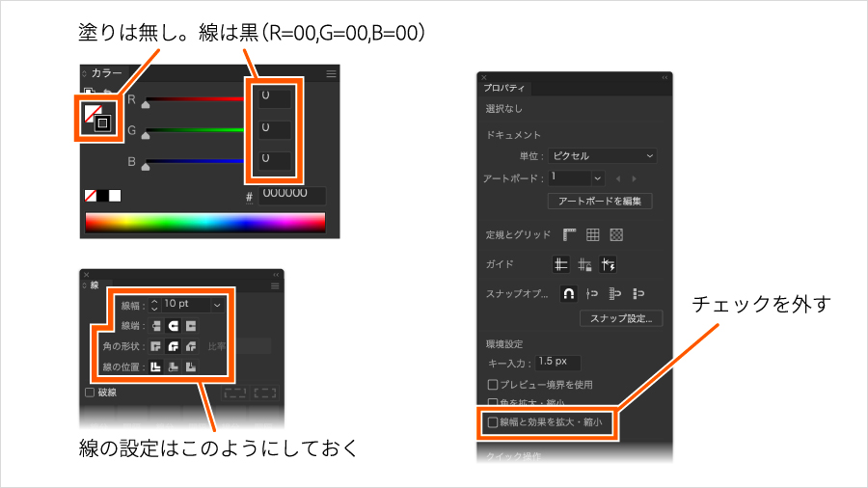Click the second icon in the スナップオプ row
The width and height of the screenshot is (868, 488).
[592, 294]
